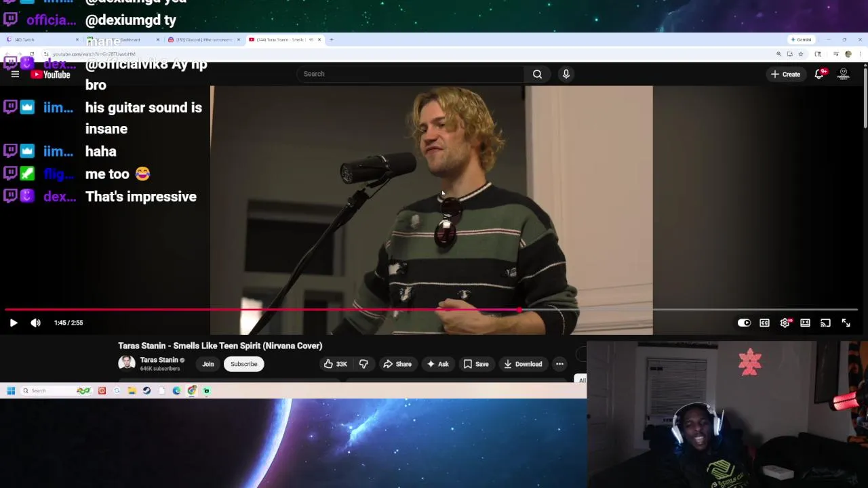The image size is (868, 488).
Task: Go to the YouTube home logo
Action: point(51,75)
